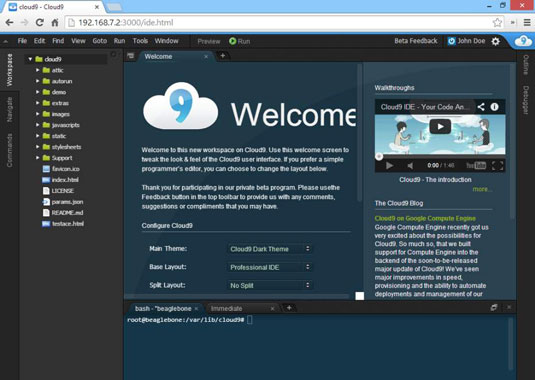Select params.json in file tree
Screen dimensions: 535x380
pyautogui.click(x=67, y=202)
